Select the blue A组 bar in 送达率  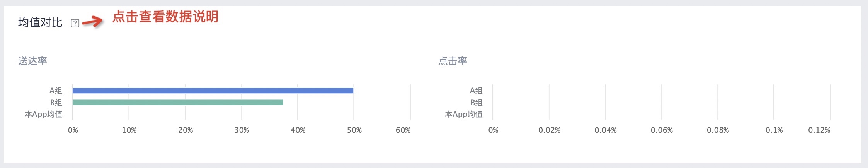pos(213,91)
